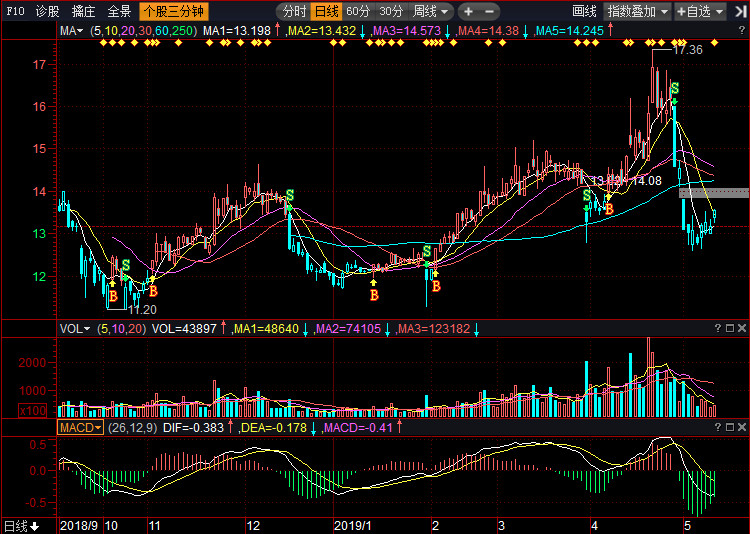Open the MACD indicator selector dropdown

tap(80, 427)
